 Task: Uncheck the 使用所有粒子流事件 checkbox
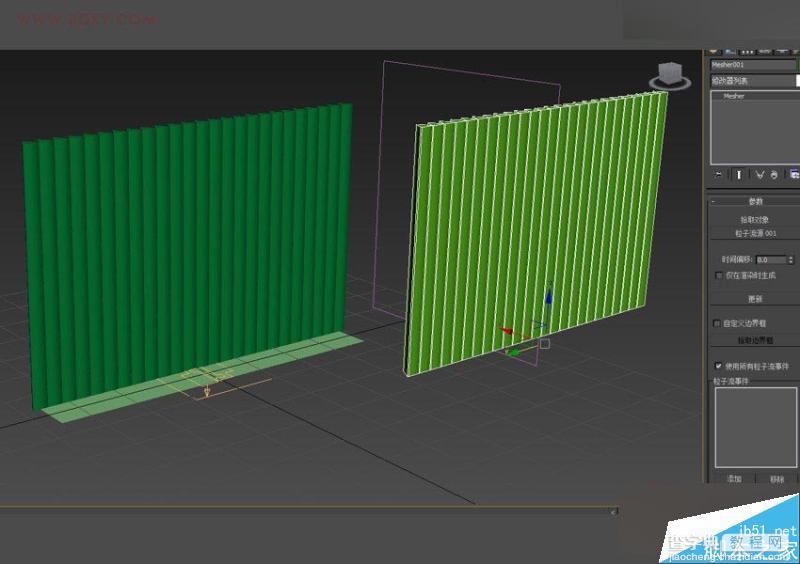tap(718, 366)
